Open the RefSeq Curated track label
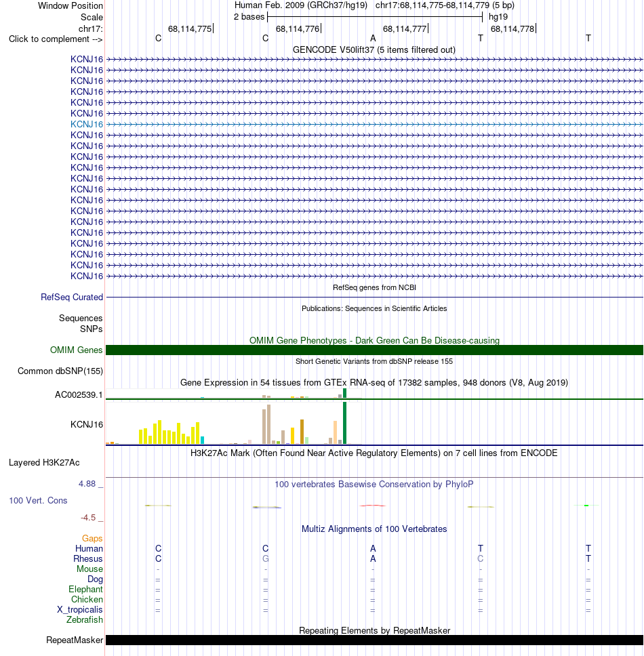The width and height of the screenshot is (644, 656). pos(72,297)
